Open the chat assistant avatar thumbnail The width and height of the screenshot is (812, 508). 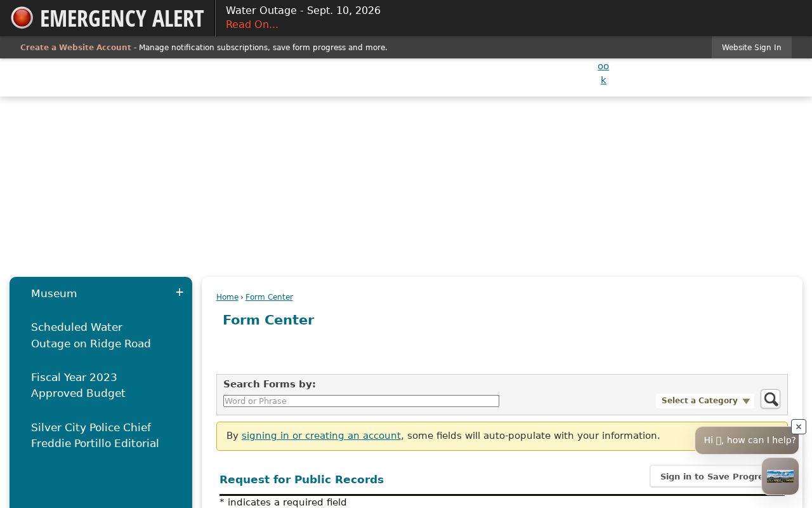click(780, 476)
